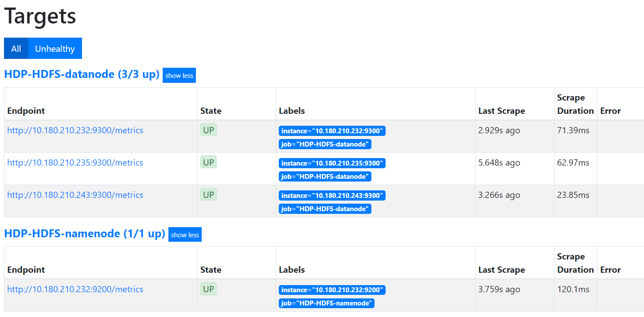The height and width of the screenshot is (317, 644).
Task: Click the Targets page title
Action: tap(40, 16)
